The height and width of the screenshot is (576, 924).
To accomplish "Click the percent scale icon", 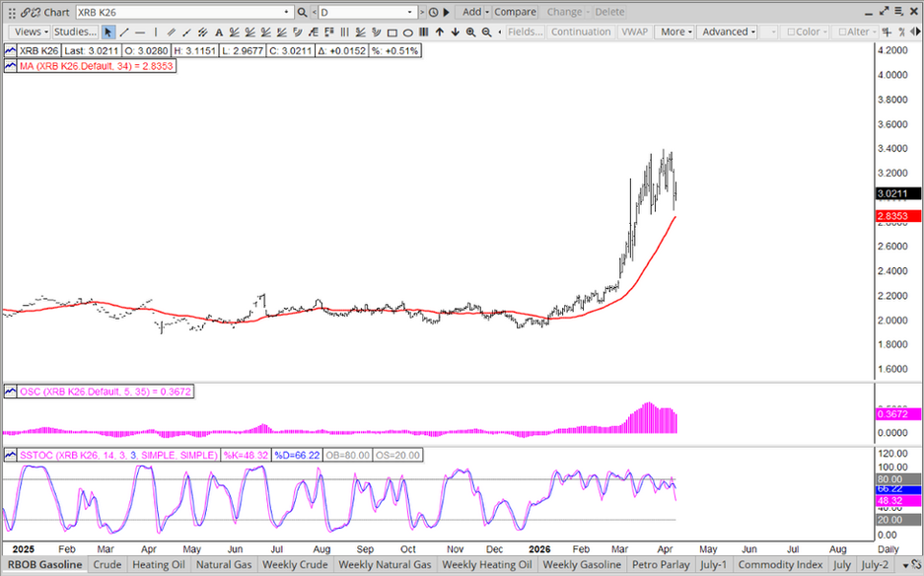I will [901, 32].
